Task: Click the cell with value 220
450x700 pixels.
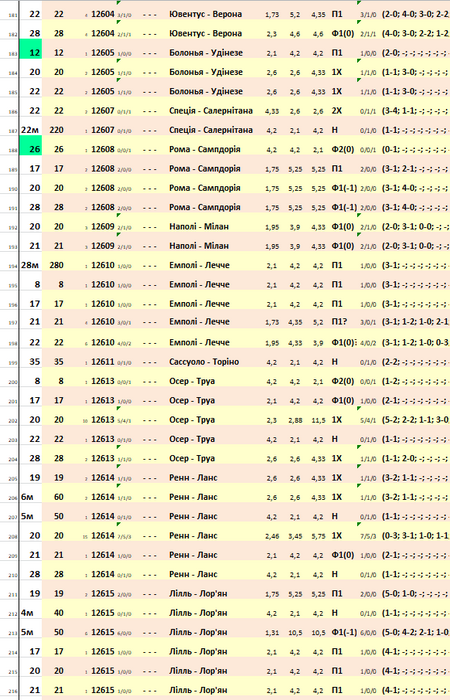Action: 56,130
